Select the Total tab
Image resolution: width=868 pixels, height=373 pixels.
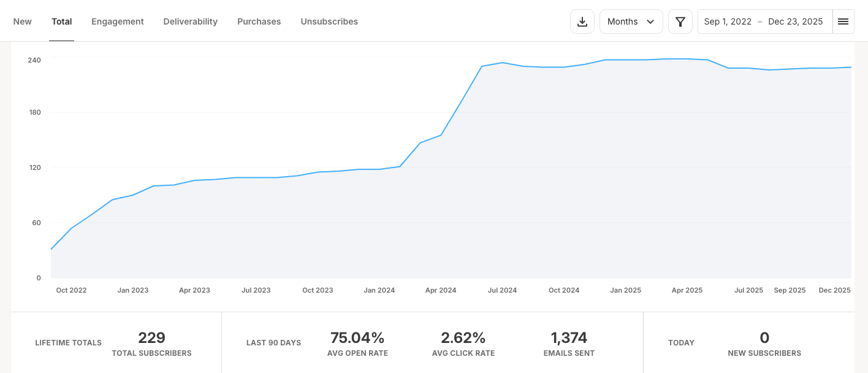click(x=62, y=21)
